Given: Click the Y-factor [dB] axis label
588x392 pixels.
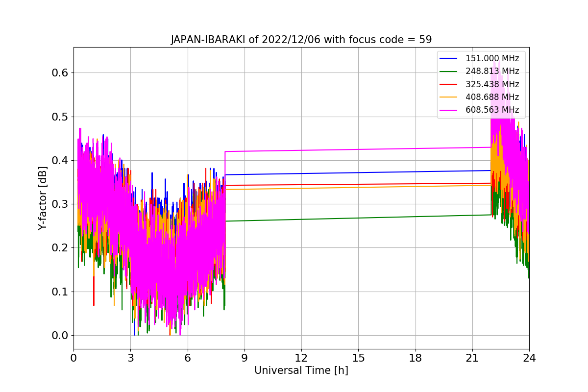Looking at the screenshot, I should 43,198.
